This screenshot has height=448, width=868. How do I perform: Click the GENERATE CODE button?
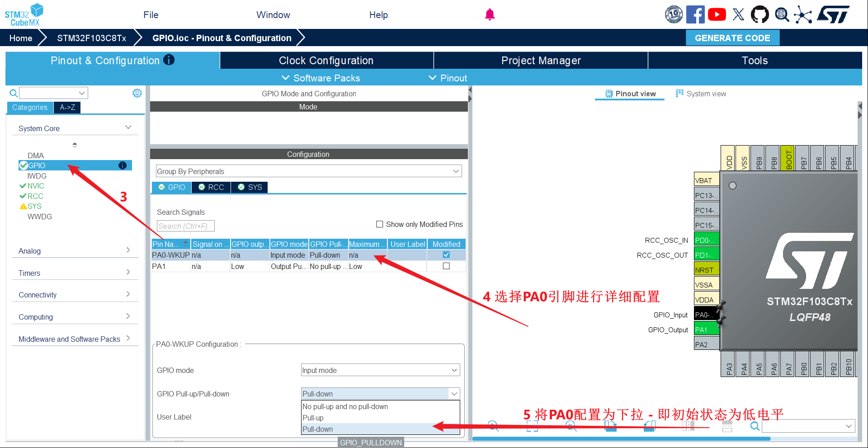point(732,38)
